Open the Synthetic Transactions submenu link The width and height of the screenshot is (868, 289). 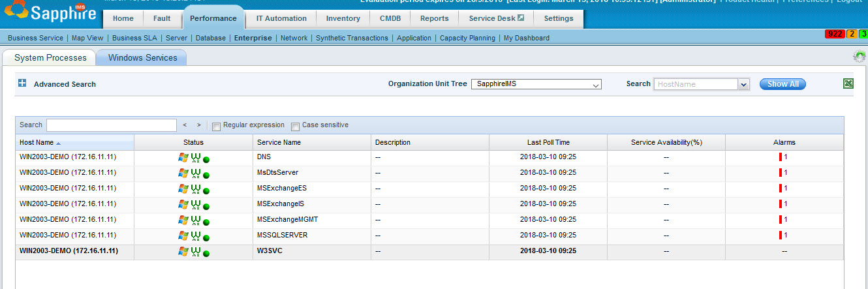point(352,38)
